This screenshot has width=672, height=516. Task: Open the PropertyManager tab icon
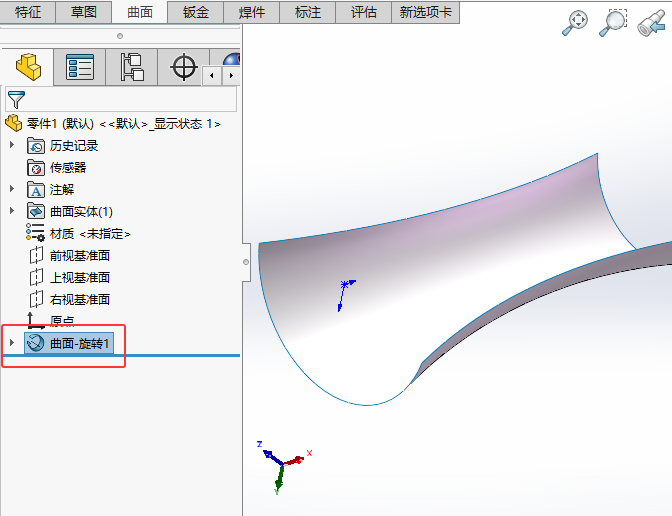[x=80, y=67]
